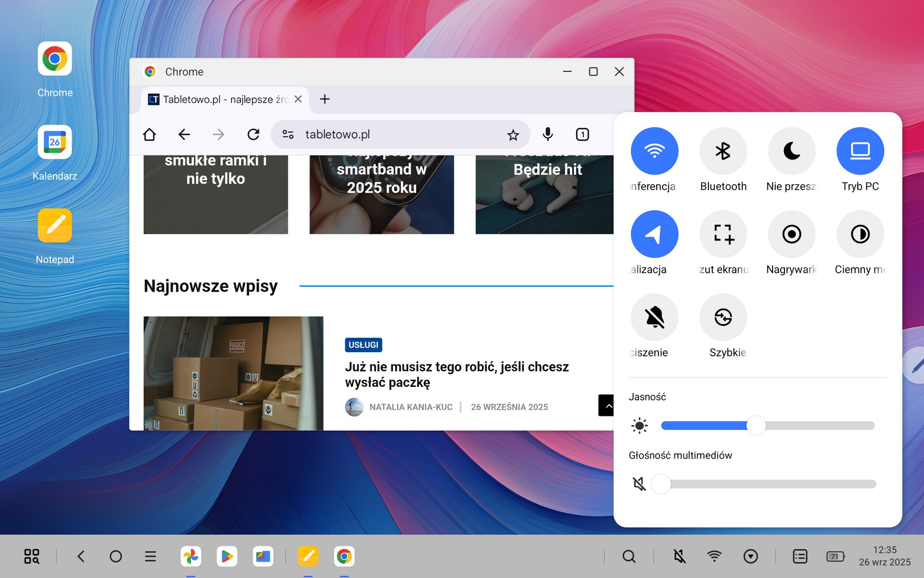Open a new Chrome tab
Screen dimensions: 924x578
click(325, 100)
